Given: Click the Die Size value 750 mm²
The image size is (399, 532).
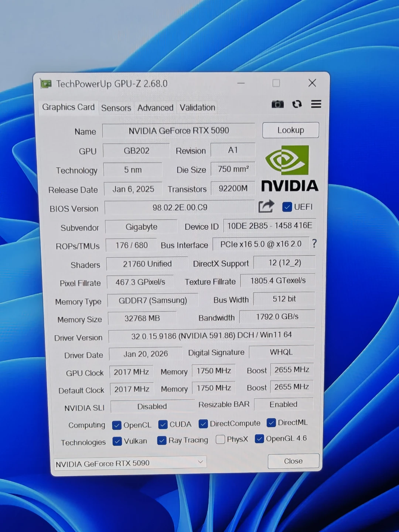Looking at the screenshot, I should pos(233,169).
